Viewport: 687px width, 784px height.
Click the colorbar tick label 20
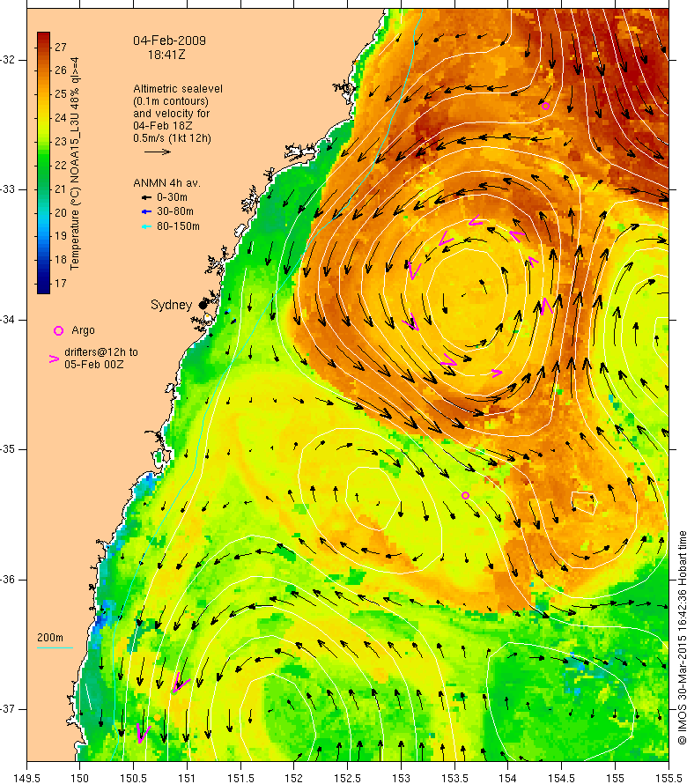pyautogui.click(x=61, y=212)
